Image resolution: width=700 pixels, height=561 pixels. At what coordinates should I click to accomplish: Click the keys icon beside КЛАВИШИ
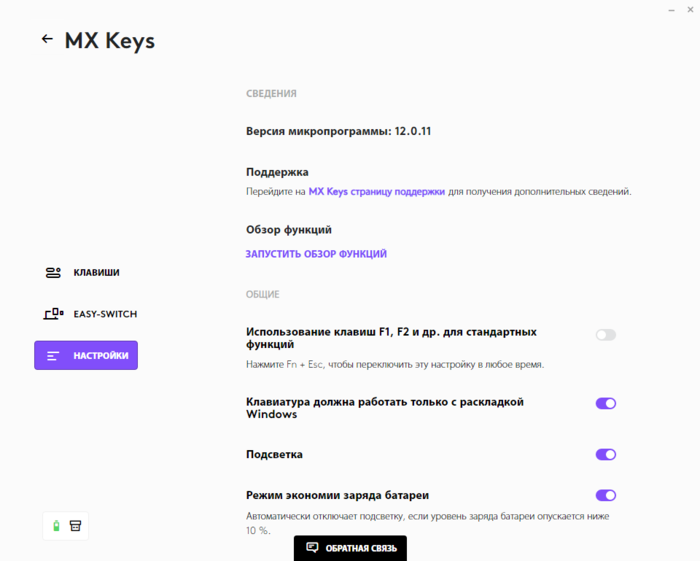(x=53, y=272)
